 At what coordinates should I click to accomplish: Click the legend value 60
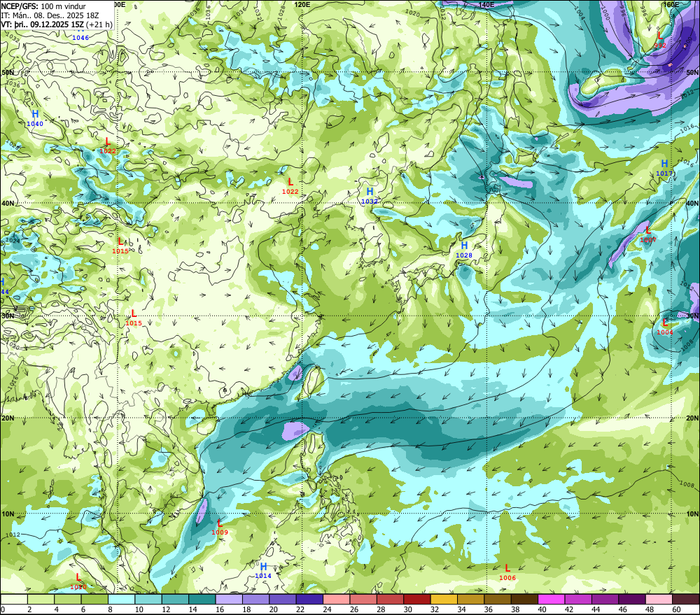676,609
